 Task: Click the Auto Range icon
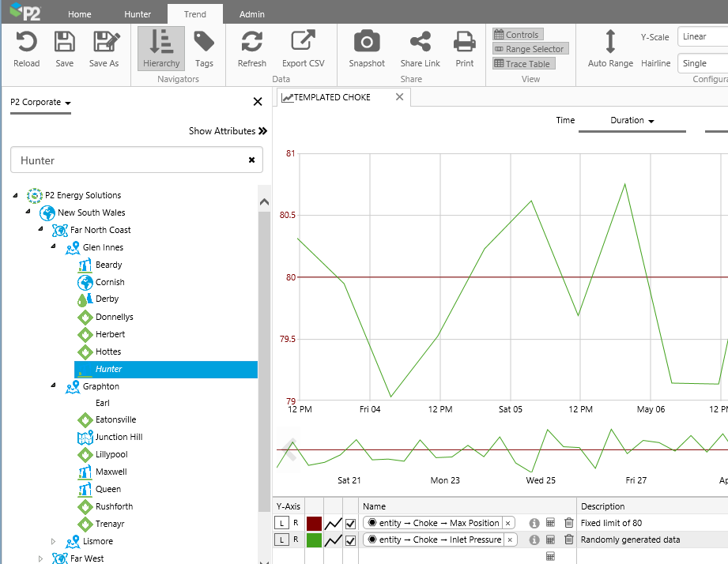(x=610, y=43)
